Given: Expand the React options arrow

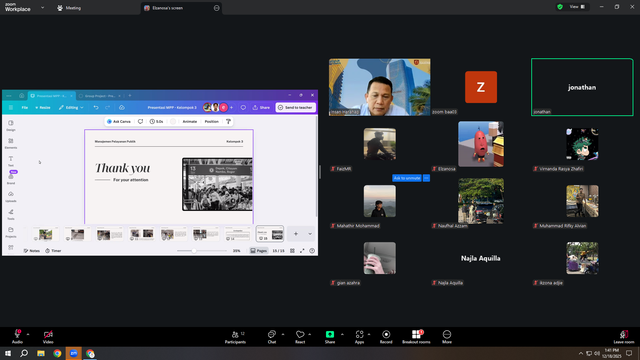Looking at the screenshot, I should (310, 334).
